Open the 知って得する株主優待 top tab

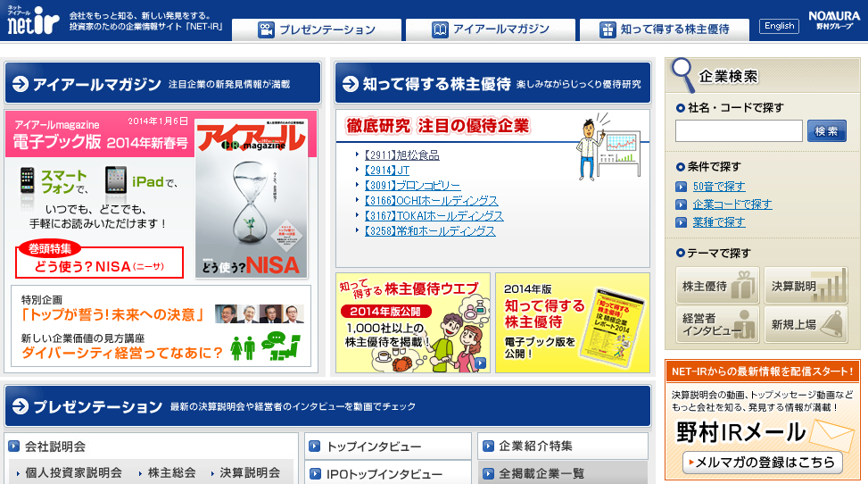coord(665,30)
